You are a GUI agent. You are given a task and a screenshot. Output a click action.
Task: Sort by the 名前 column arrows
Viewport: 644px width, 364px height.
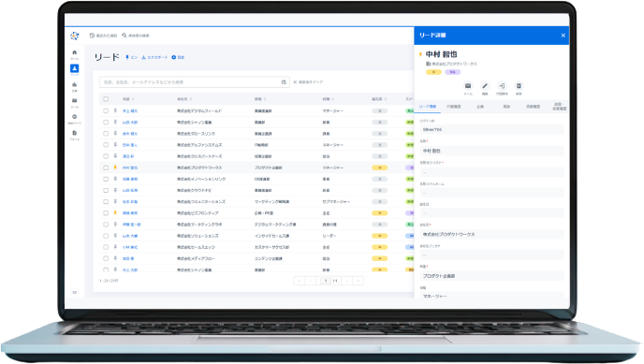pyautogui.click(x=133, y=99)
